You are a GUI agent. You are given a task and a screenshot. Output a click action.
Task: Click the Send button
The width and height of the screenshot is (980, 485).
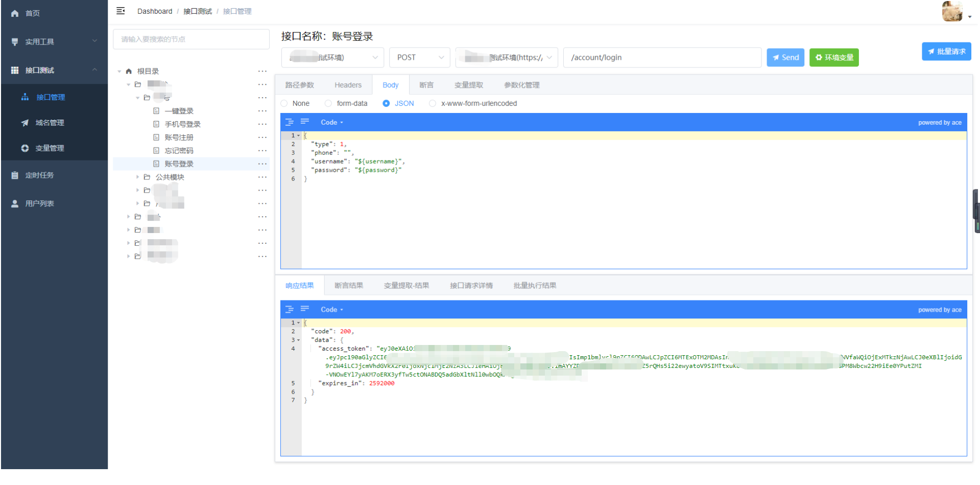[785, 58]
